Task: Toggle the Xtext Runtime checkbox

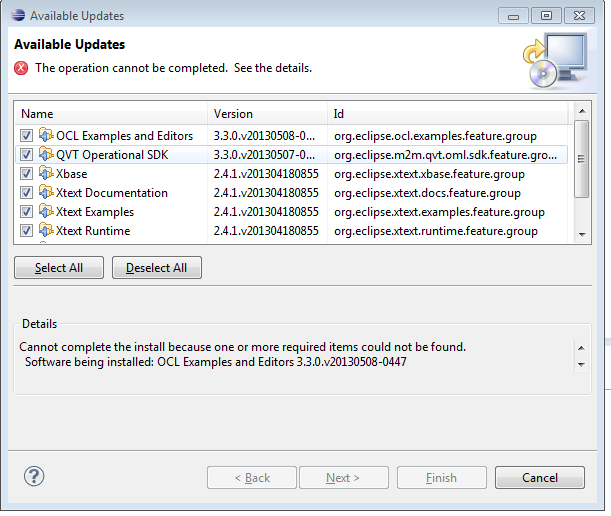Action: [x=26, y=231]
